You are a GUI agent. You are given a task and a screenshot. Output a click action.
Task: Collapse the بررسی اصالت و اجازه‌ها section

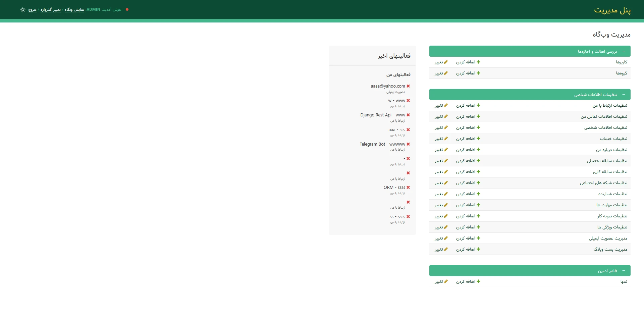tap(624, 51)
